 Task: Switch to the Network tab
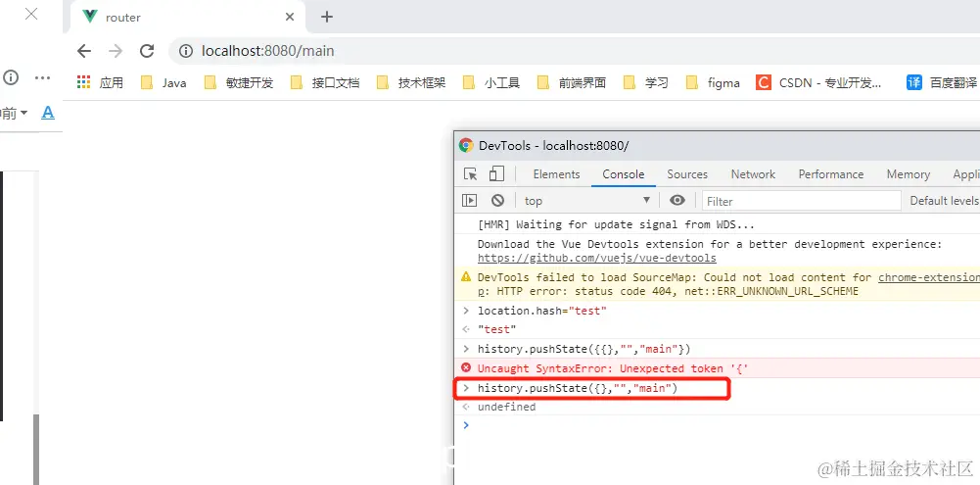[x=753, y=174]
